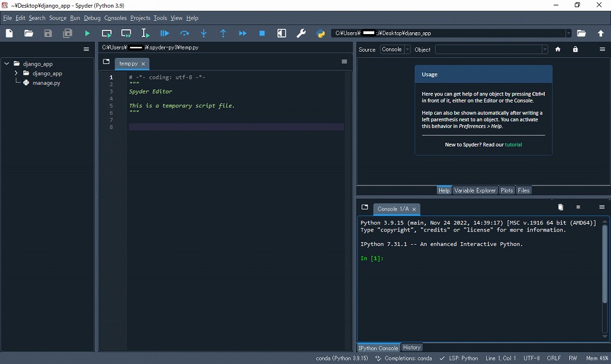
Task: Expand the nested django_app subfolder
Action: click(x=16, y=73)
